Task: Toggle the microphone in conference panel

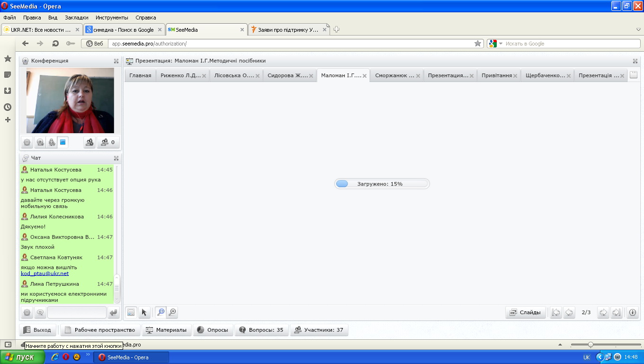Action: pos(52,142)
